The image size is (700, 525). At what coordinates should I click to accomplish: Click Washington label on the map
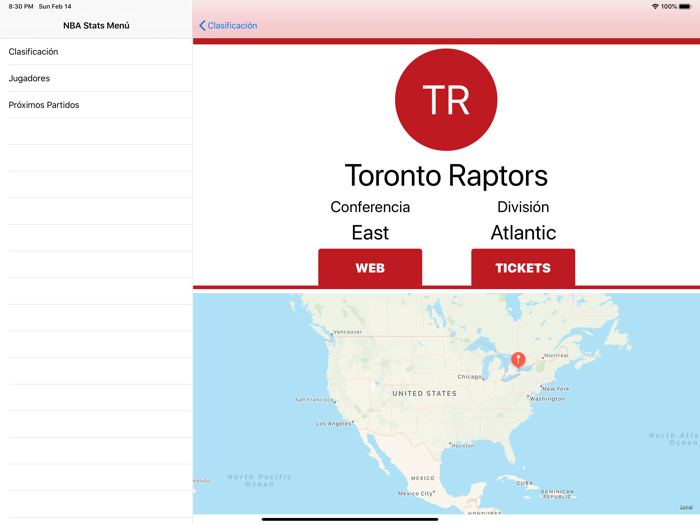click(547, 399)
